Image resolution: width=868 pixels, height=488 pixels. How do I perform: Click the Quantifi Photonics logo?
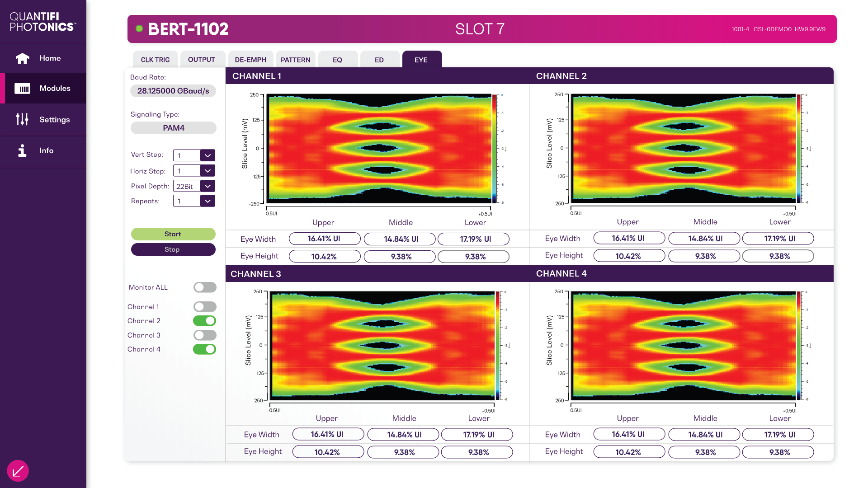click(x=42, y=22)
